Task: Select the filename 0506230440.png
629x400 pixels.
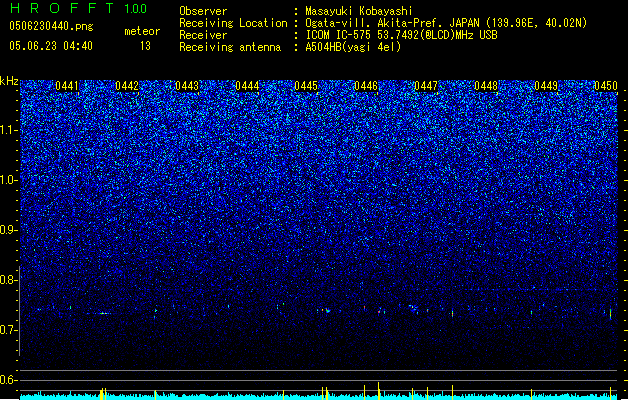Action: click(51, 26)
